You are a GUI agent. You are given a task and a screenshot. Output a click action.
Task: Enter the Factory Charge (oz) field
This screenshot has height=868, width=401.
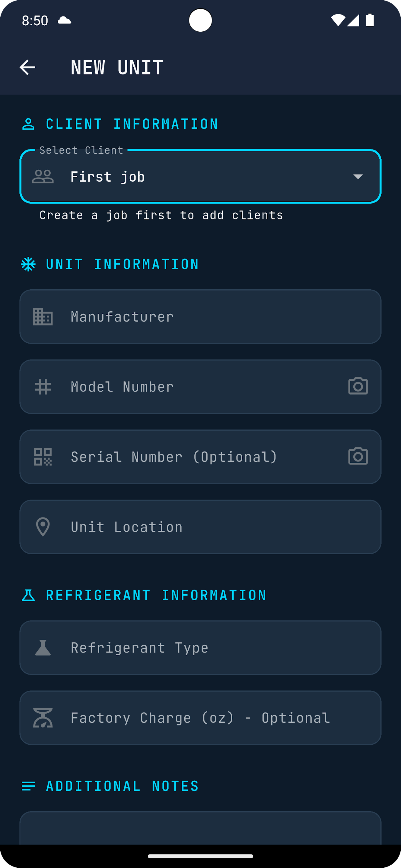200,718
